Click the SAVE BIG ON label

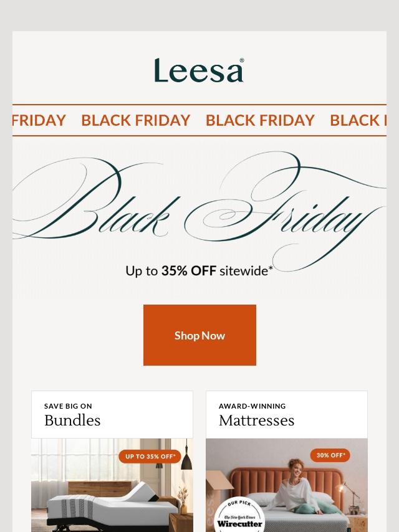68,406
